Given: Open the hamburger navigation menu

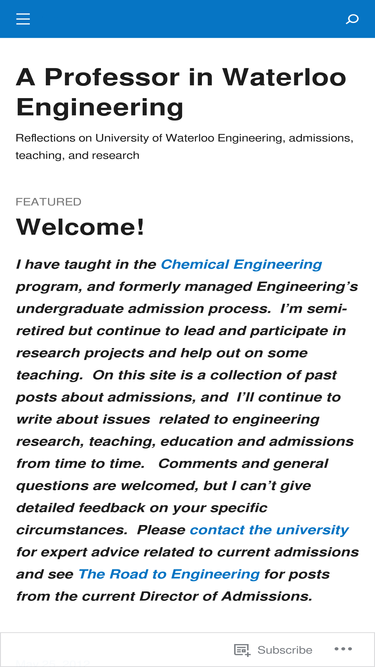Looking at the screenshot, I should [x=23, y=19].
